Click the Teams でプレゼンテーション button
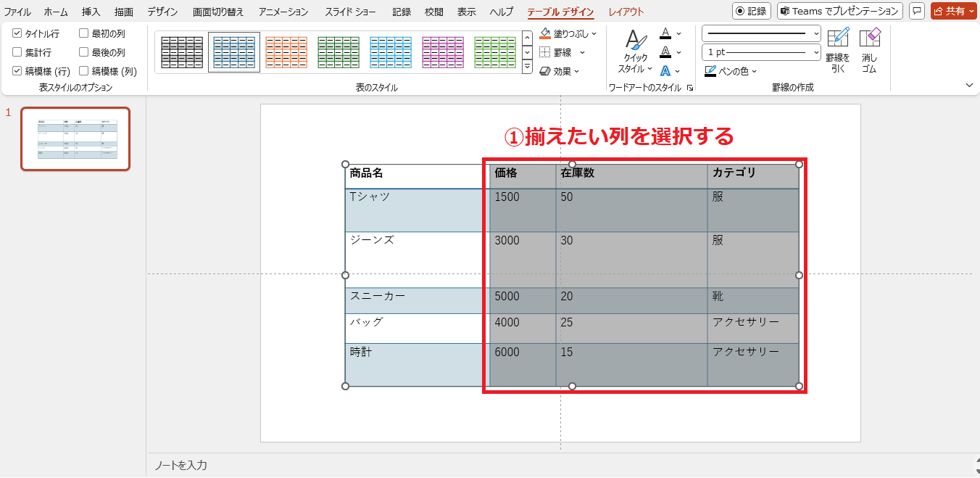The image size is (980, 478). (x=839, y=11)
